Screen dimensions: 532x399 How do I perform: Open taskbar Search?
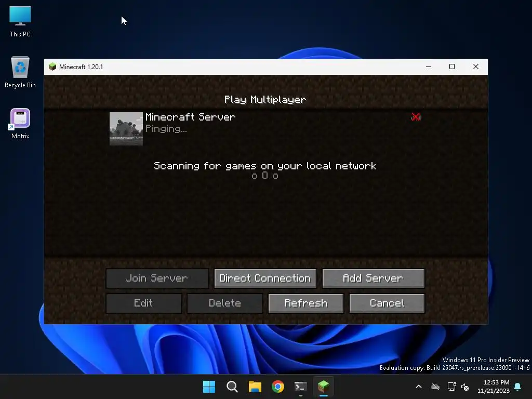[x=232, y=387]
